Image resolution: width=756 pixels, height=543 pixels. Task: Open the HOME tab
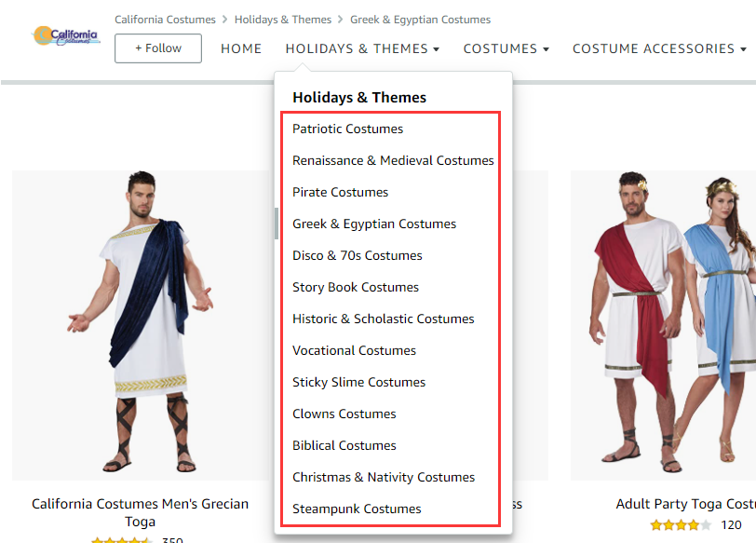pos(241,48)
